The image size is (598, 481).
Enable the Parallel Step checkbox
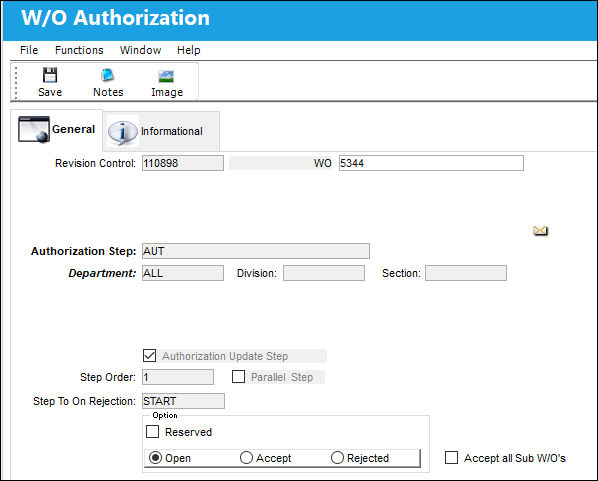tap(238, 377)
